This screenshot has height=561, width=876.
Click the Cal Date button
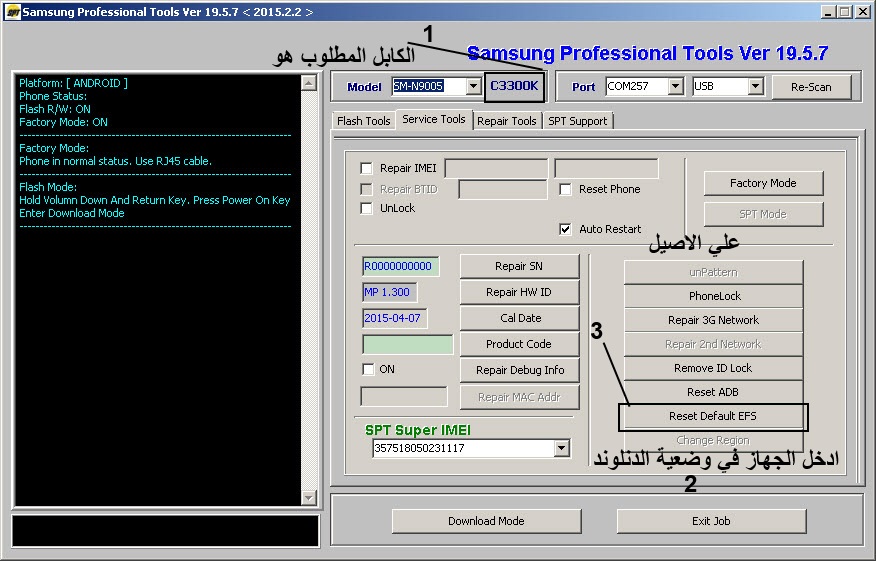[519, 318]
